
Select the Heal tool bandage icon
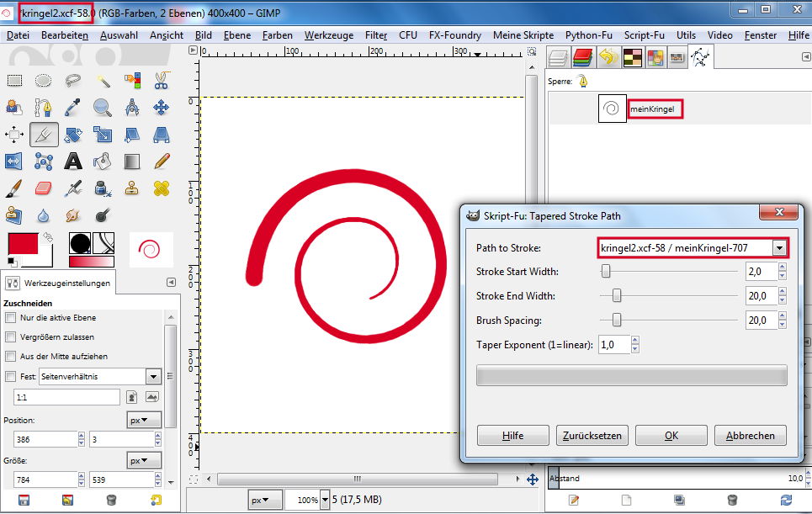[162, 188]
